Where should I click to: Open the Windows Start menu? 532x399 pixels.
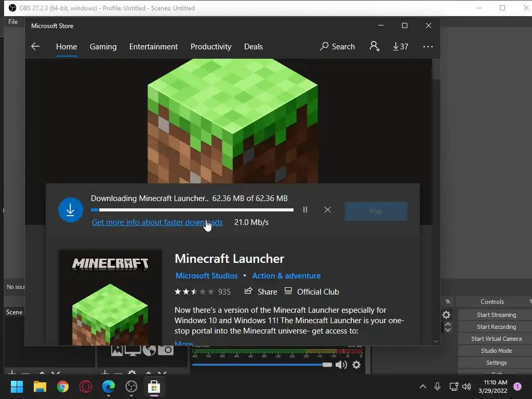click(x=17, y=387)
